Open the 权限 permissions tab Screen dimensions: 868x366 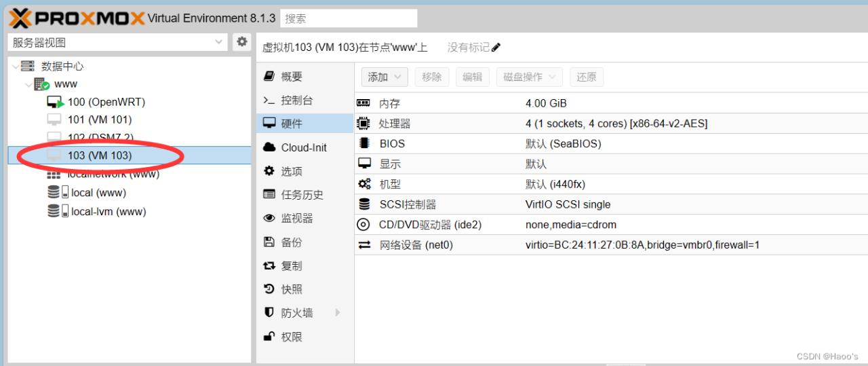[x=305, y=337]
